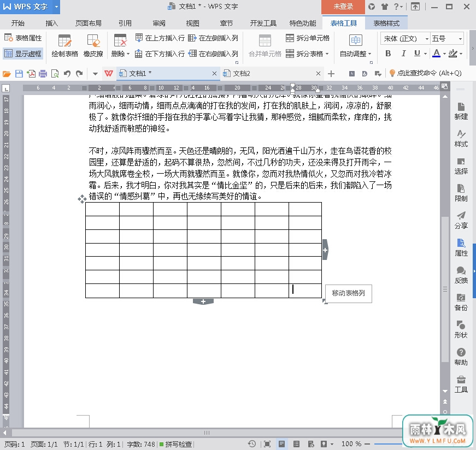The height and width of the screenshot is (450, 476).
Task: Switch to the Insert (插入) ribbon tab
Action: tap(52, 23)
